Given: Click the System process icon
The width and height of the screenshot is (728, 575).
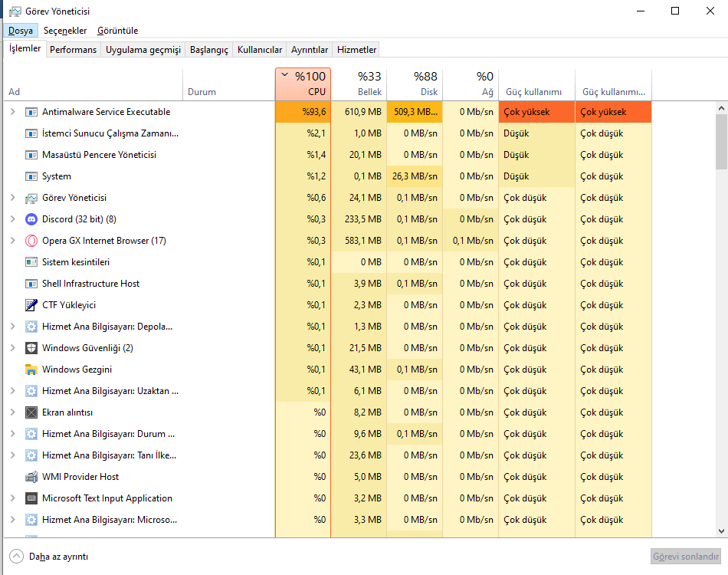Looking at the screenshot, I should (x=31, y=176).
